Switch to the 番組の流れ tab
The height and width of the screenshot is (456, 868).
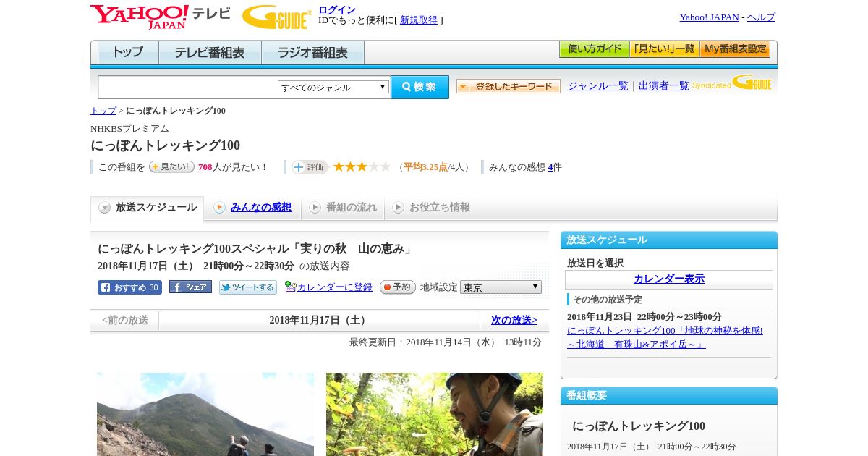343,208
